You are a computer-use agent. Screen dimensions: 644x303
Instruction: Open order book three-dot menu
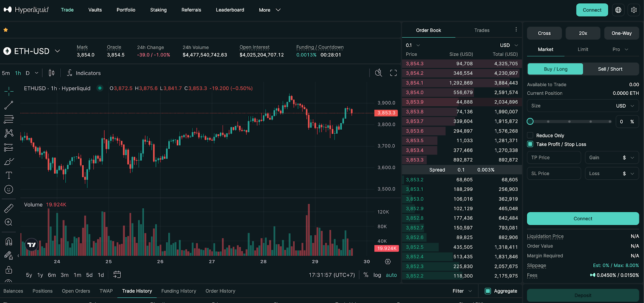click(x=516, y=29)
